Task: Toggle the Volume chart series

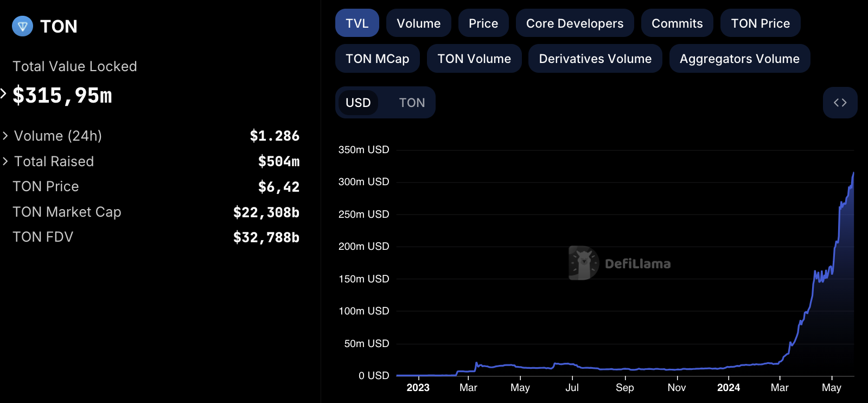Action: [418, 23]
